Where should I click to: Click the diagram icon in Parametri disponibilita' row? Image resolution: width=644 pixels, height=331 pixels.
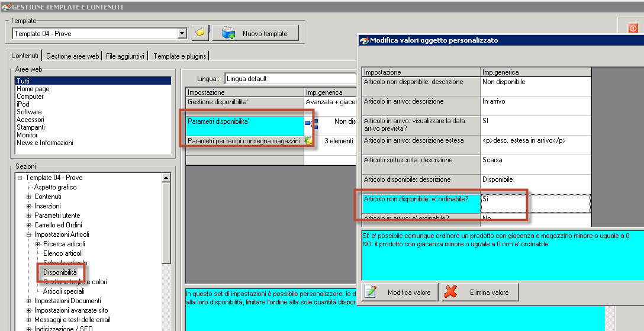pyautogui.click(x=311, y=123)
